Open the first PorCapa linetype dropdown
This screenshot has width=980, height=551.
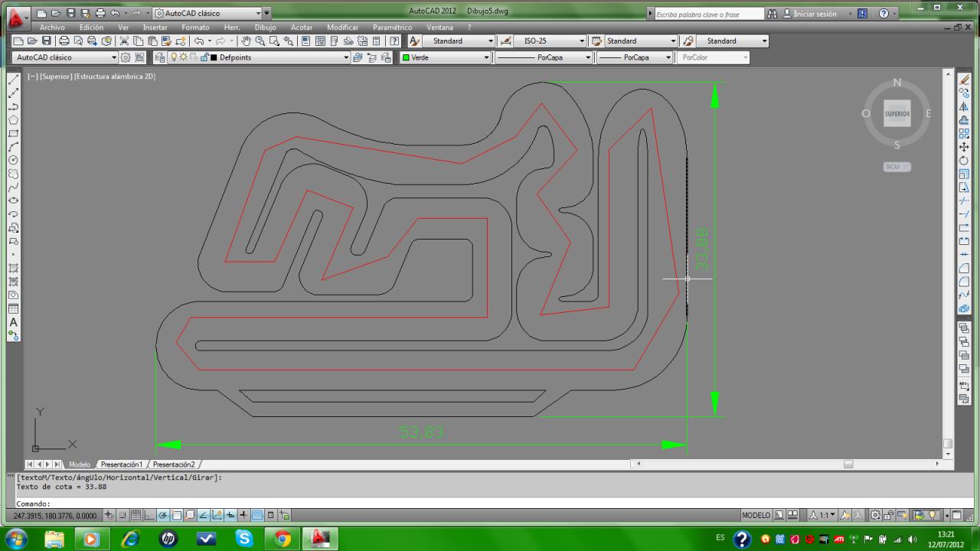[544, 57]
